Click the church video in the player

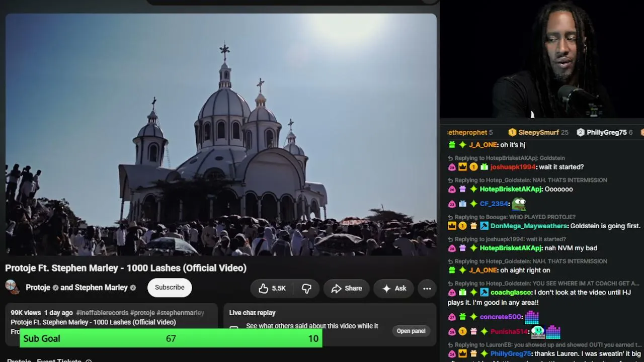click(x=221, y=135)
